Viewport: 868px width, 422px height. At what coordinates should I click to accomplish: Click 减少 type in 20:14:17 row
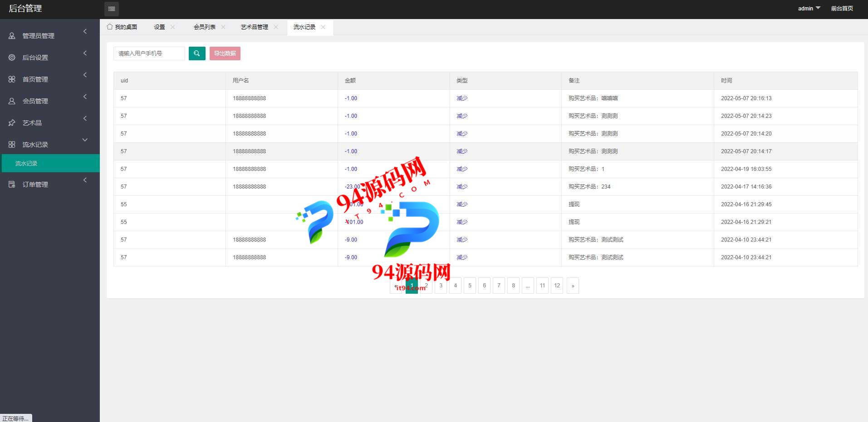462,151
